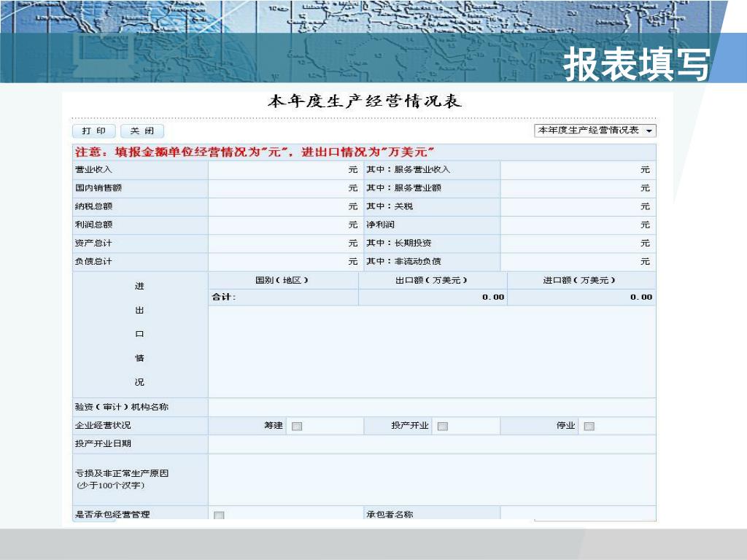Tick the 停业 checkbox
This screenshot has height=560, width=747.
589,426
